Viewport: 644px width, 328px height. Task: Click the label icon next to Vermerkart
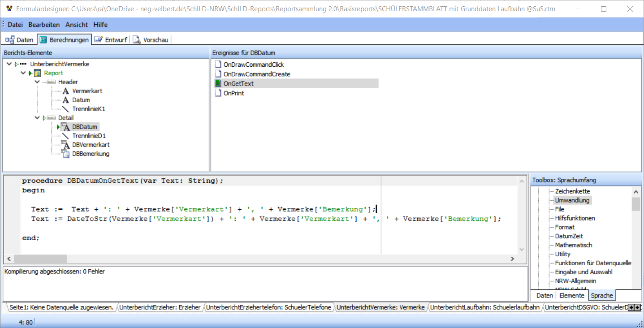[x=65, y=91]
